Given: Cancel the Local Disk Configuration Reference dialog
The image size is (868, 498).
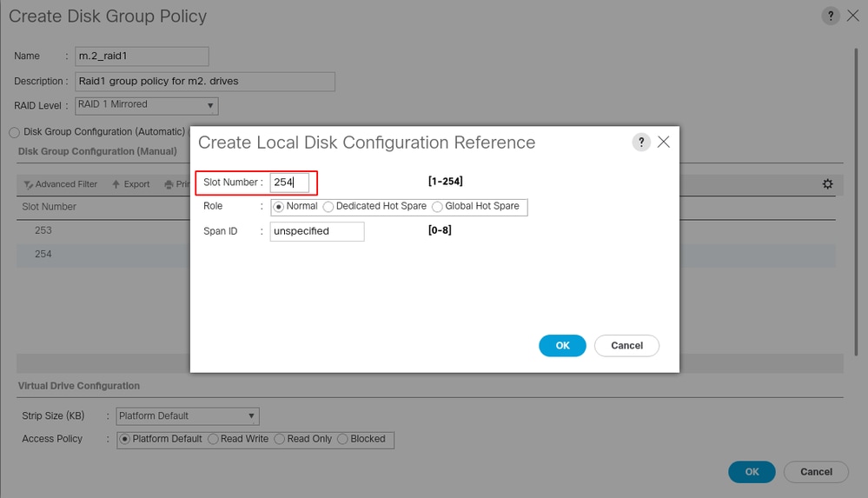Looking at the screenshot, I should click(626, 346).
